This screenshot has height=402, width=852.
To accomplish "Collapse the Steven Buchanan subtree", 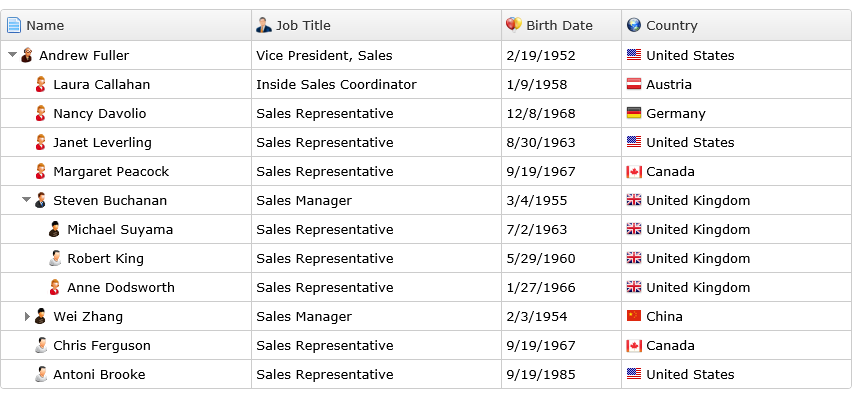I will pos(27,200).
